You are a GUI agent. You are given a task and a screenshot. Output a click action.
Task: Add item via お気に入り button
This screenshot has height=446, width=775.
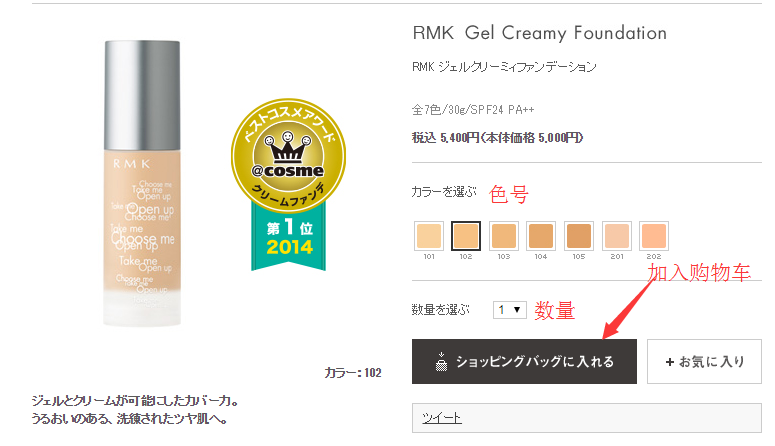coord(704,361)
